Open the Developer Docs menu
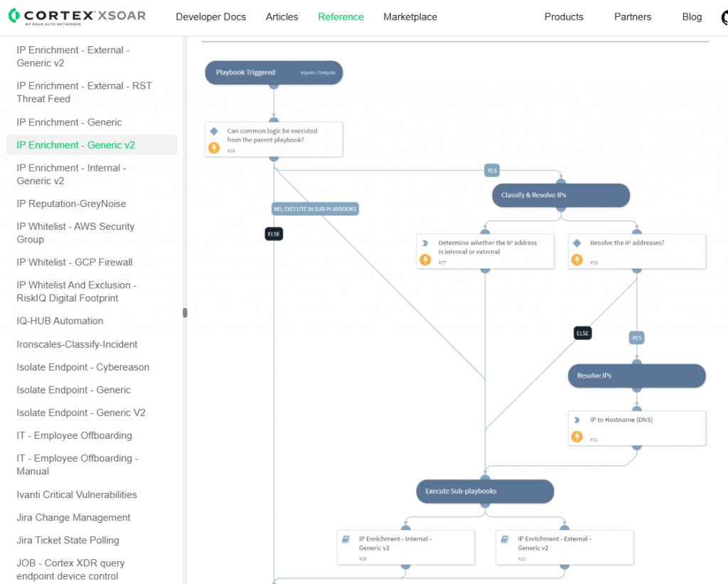This screenshot has height=584, width=728. tap(210, 17)
